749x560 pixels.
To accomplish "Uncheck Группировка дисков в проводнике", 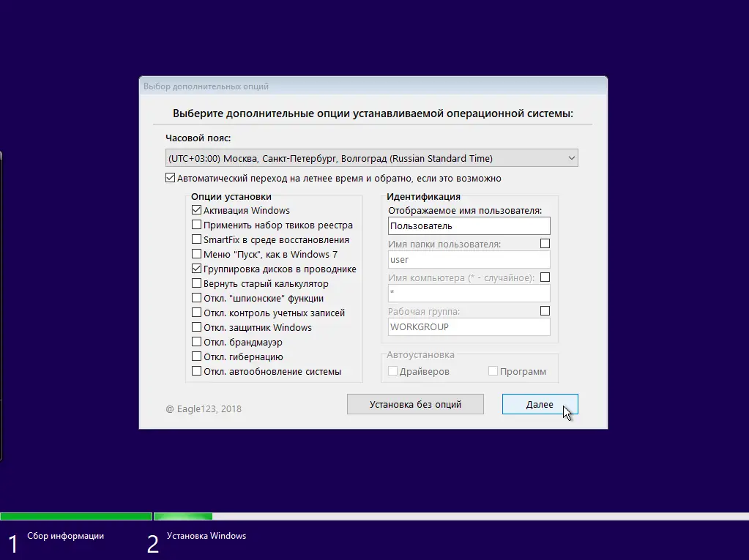I will coord(196,269).
